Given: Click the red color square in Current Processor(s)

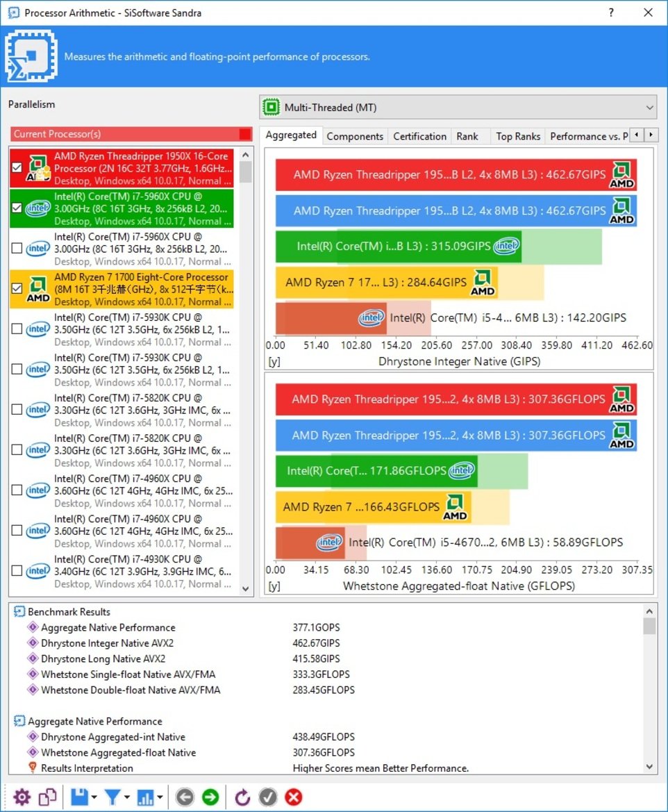Looking at the screenshot, I should [x=245, y=134].
